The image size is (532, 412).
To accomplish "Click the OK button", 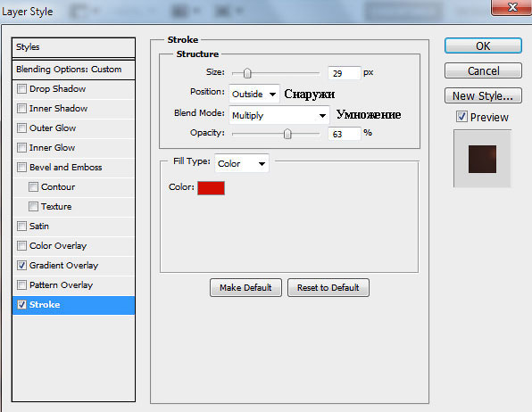I will pos(483,45).
